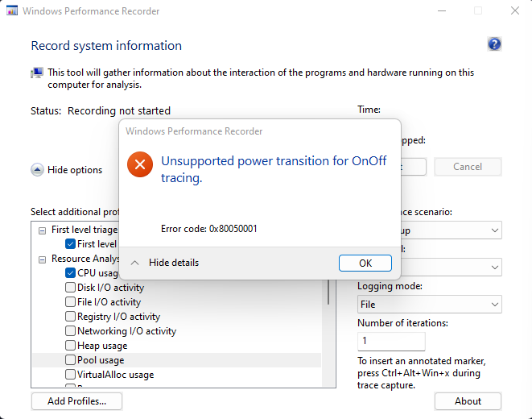Click the 'Unsupported power transition' error message
The width and height of the screenshot is (532, 419).
pos(274,169)
